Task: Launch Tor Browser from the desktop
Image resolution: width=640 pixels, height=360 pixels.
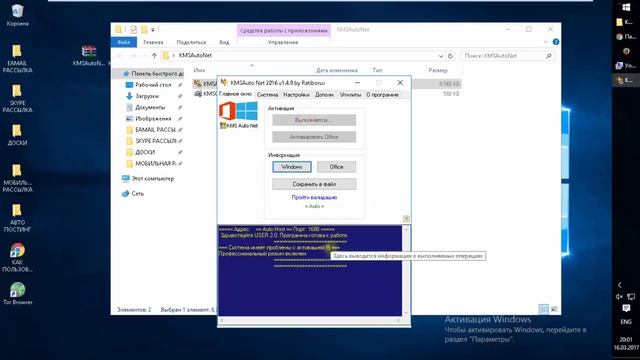Action: (x=17, y=293)
